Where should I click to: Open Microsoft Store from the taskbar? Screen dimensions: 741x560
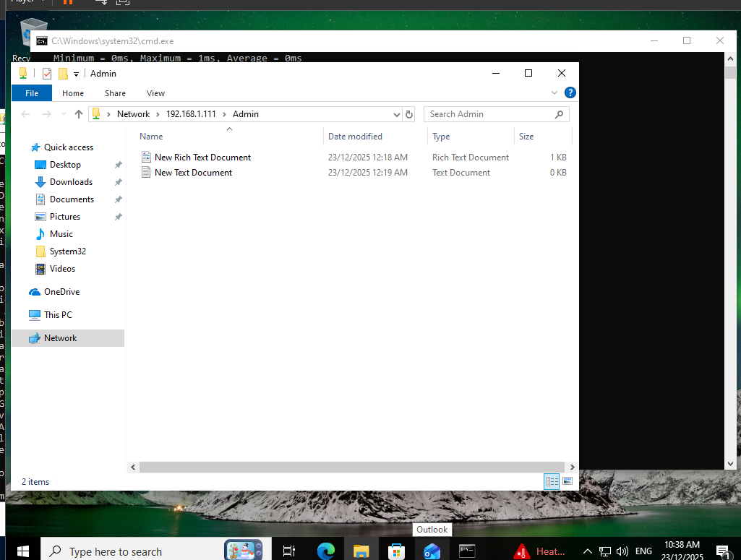tap(396, 551)
